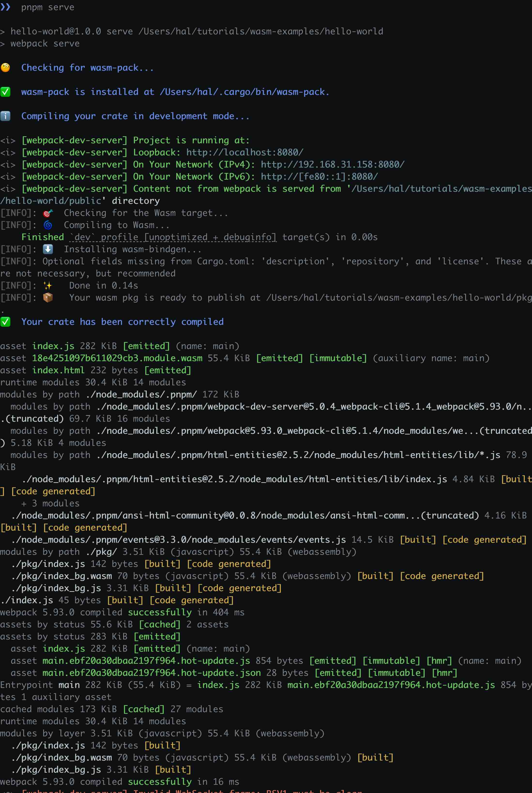Open the IPv4 URL http://192.168.31.158:8080/
The height and width of the screenshot is (793, 532).
click(333, 165)
